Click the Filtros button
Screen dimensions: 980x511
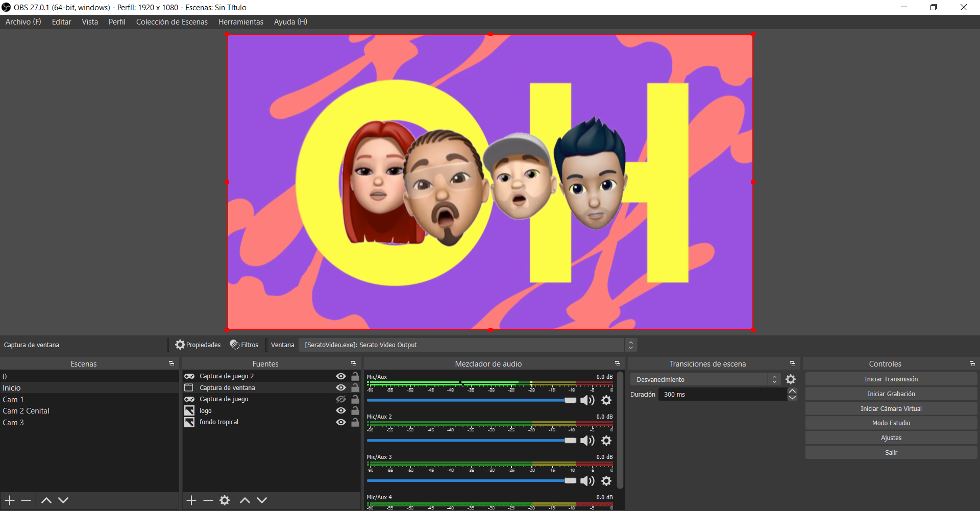[244, 345]
